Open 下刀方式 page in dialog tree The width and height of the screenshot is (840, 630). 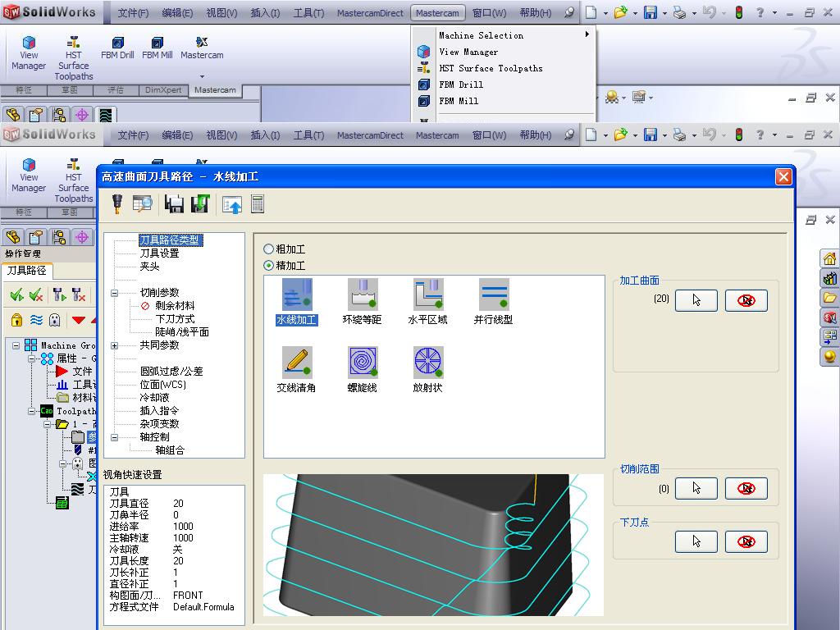175,319
